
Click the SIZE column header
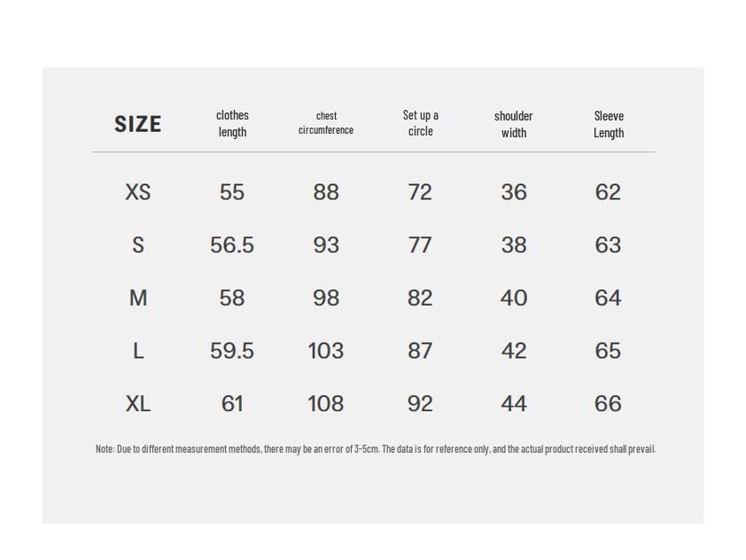point(137,124)
